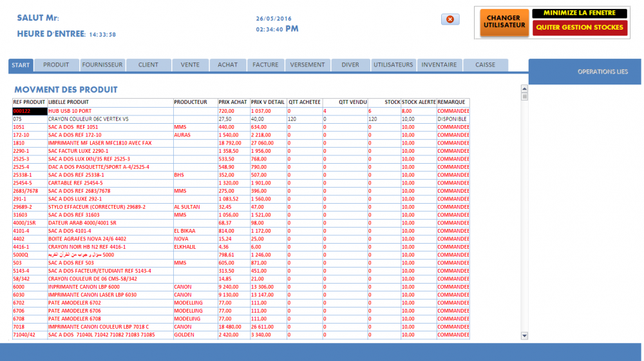
Task: Click the OPERATIONS LIES panel header
Action: click(x=585, y=72)
